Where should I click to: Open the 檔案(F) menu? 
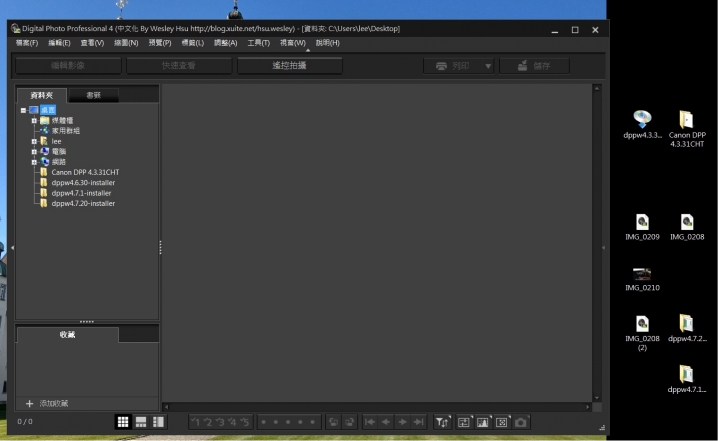(x=27, y=43)
